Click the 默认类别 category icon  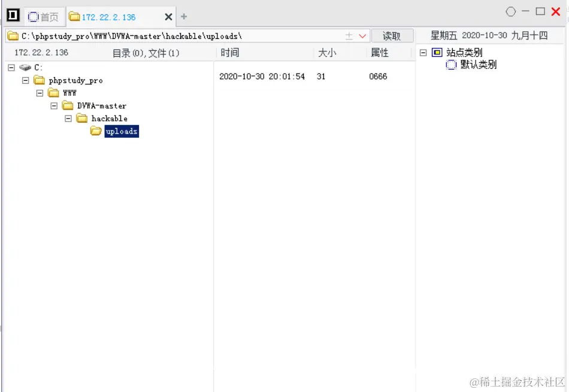coord(451,65)
